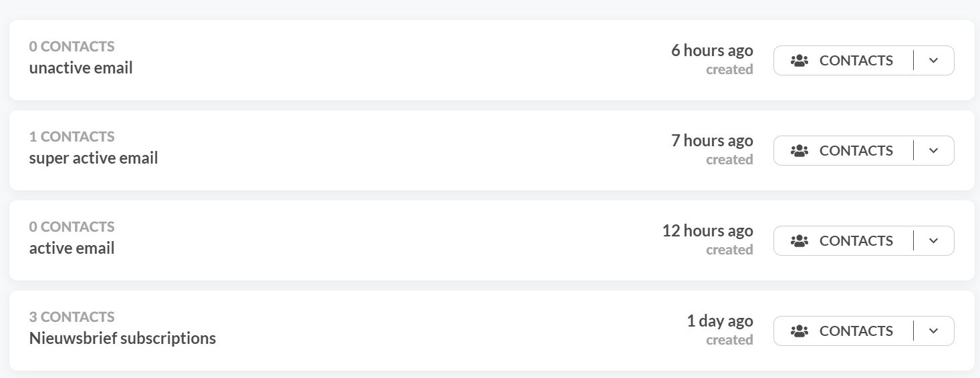Click people icon in active email row
Viewport: 980px width, 378px height.
point(800,241)
